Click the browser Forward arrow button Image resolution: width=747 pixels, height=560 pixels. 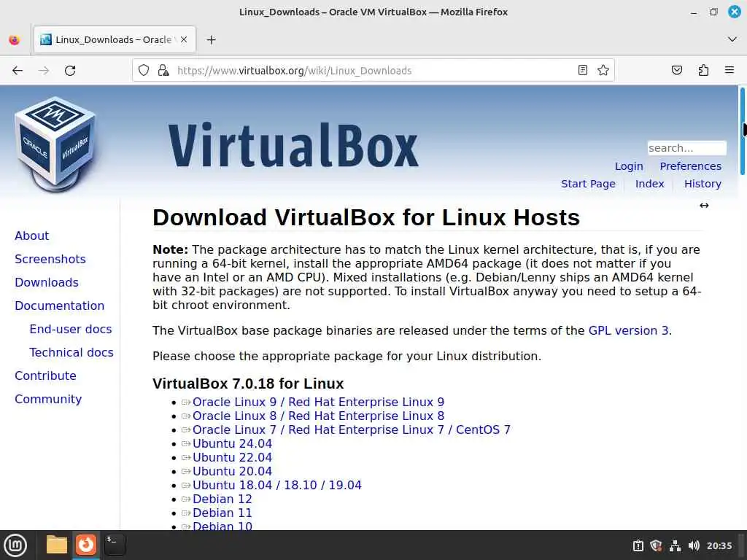pyautogui.click(x=44, y=71)
